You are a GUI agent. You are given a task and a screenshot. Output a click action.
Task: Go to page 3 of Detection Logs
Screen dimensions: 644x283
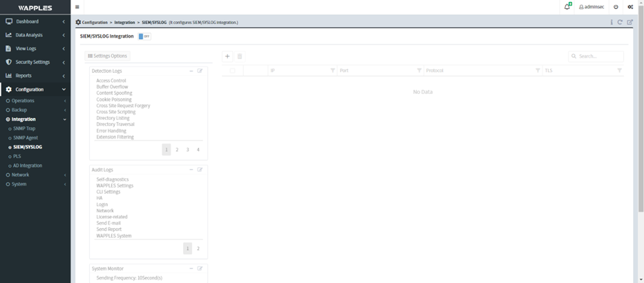(187, 149)
